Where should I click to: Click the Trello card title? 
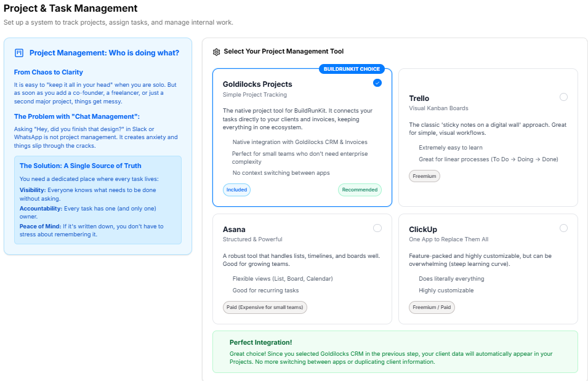[x=419, y=98]
